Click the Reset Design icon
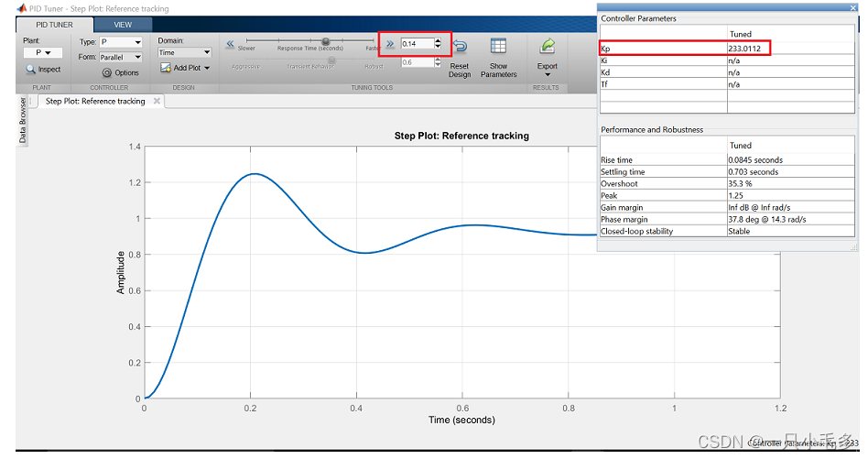This screenshot has height=459, width=868. coord(460,46)
